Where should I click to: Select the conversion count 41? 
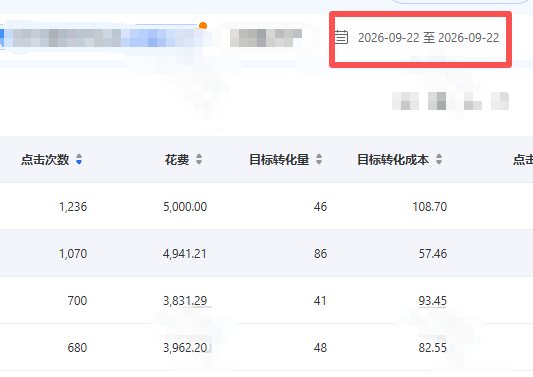click(320, 301)
